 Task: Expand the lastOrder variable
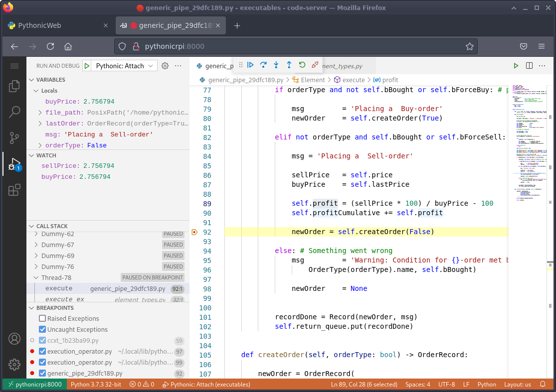click(x=40, y=124)
